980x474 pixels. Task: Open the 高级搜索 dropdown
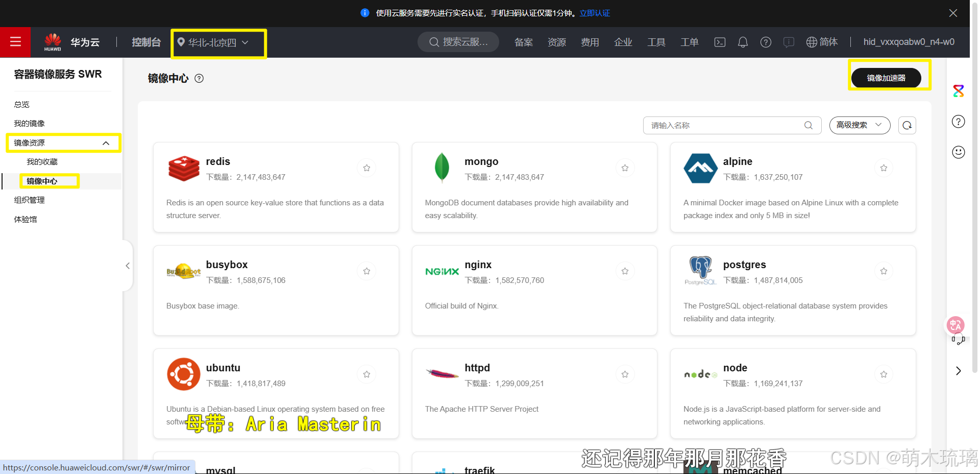pos(860,125)
